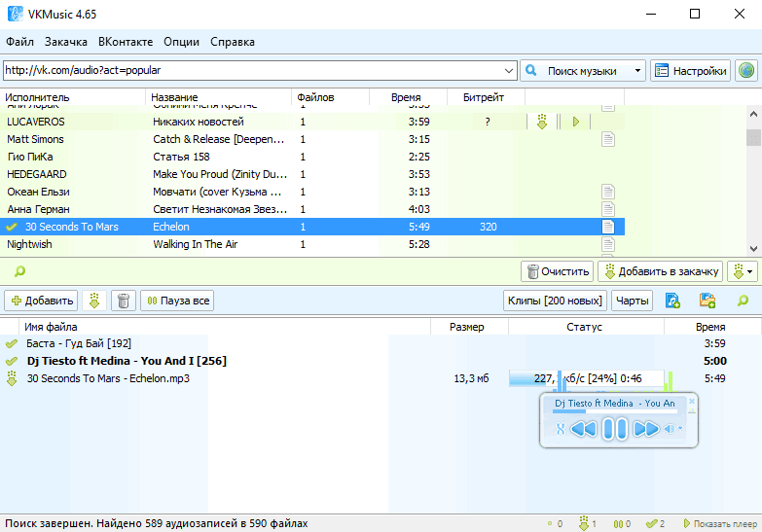
Task: Sort by Битрейт column header
Action: pos(486,97)
